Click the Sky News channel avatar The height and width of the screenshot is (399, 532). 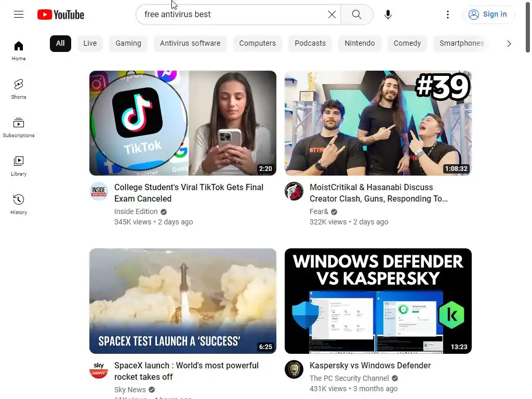click(99, 369)
